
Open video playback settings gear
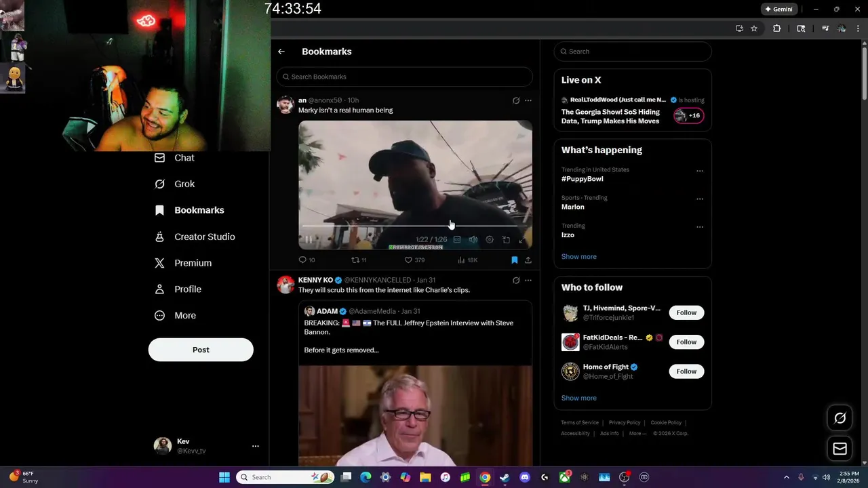point(490,239)
